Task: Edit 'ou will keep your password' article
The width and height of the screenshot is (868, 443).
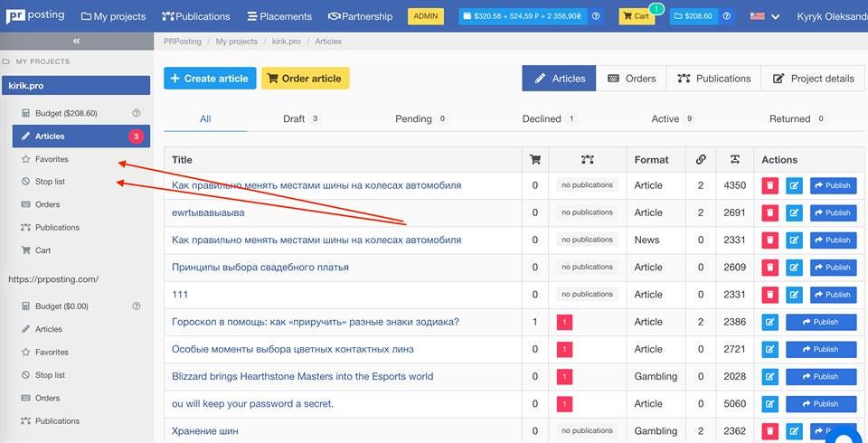Action: [770, 404]
